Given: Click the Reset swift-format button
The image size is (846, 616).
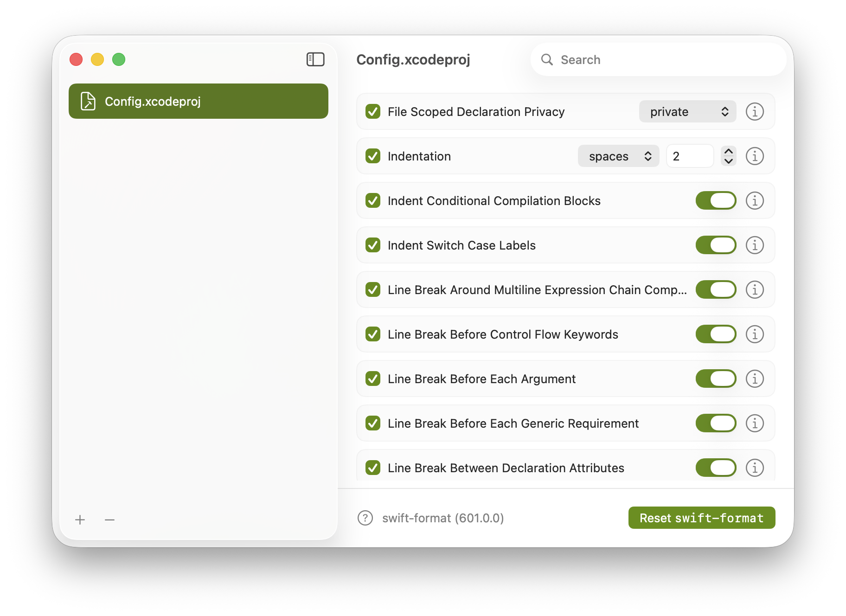Looking at the screenshot, I should (x=701, y=518).
